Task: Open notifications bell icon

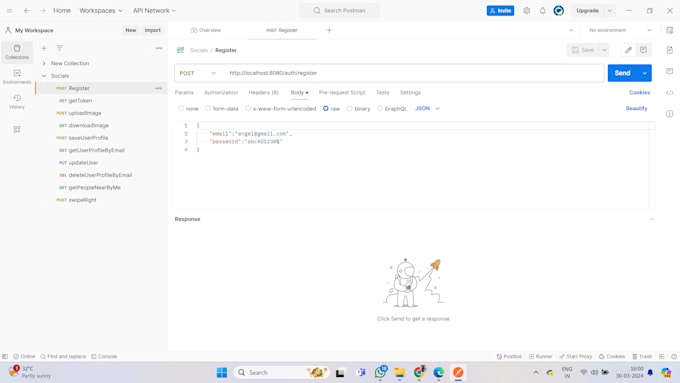Action: (x=543, y=10)
